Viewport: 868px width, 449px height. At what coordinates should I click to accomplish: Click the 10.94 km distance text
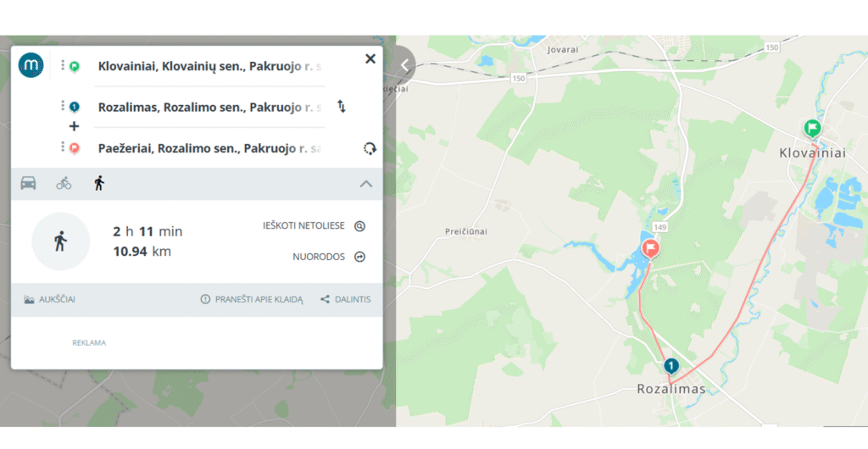pyautogui.click(x=142, y=252)
